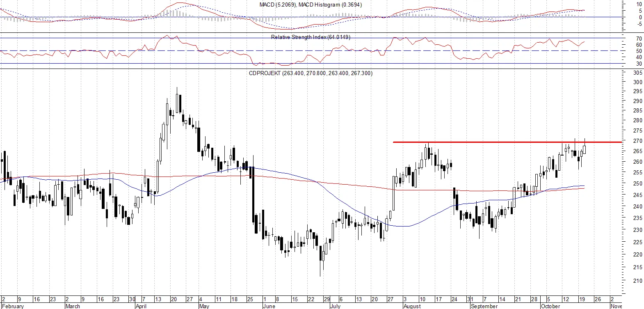644x309 pixels.
Task: Click the RSI 70 axis value
Action: point(639,39)
